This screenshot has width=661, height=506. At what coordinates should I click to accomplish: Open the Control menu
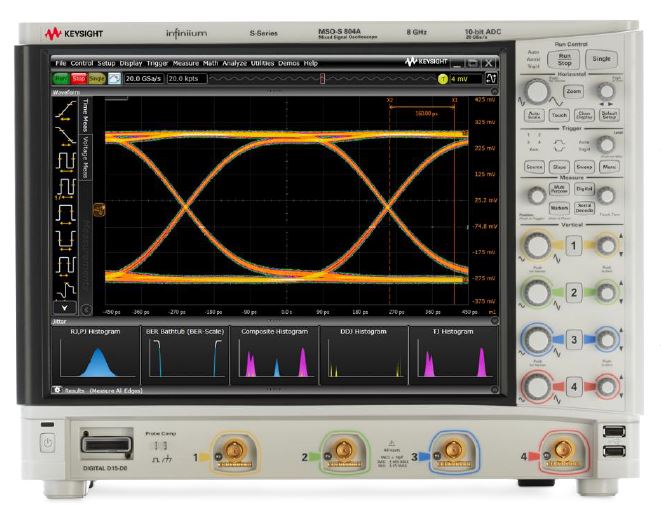click(x=82, y=63)
